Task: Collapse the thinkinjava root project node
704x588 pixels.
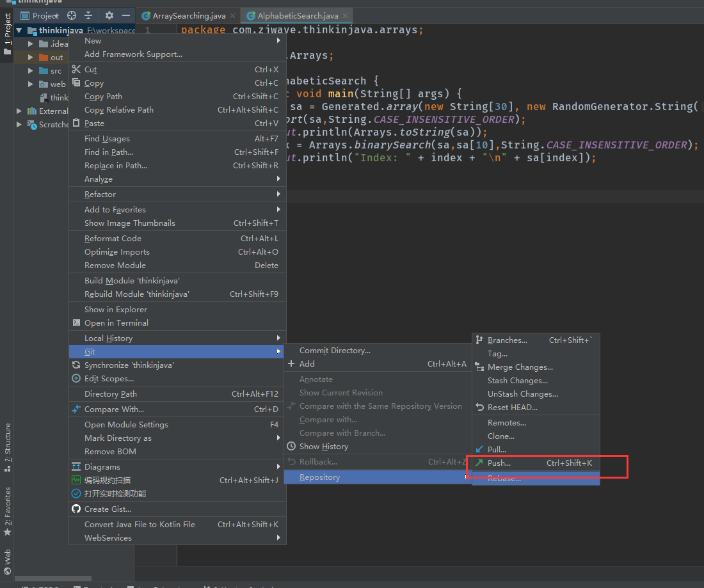Action: pyautogui.click(x=19, y=31)
